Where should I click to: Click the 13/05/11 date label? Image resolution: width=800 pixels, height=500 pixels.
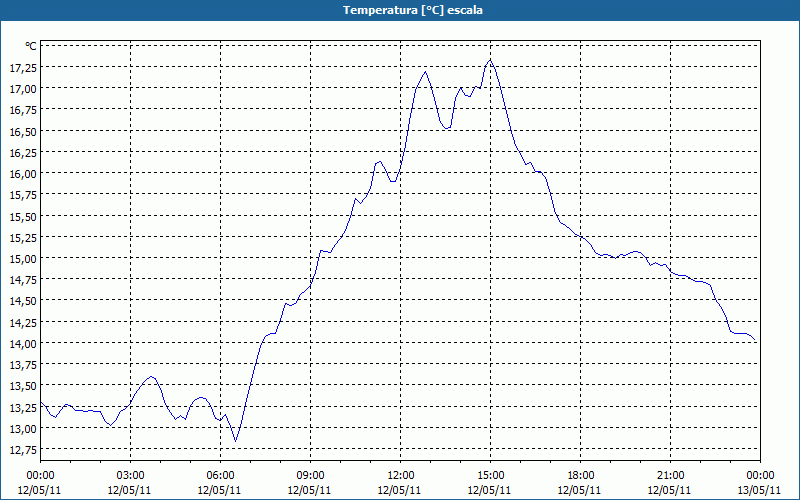pyautogui.click(x=760, y=490)
